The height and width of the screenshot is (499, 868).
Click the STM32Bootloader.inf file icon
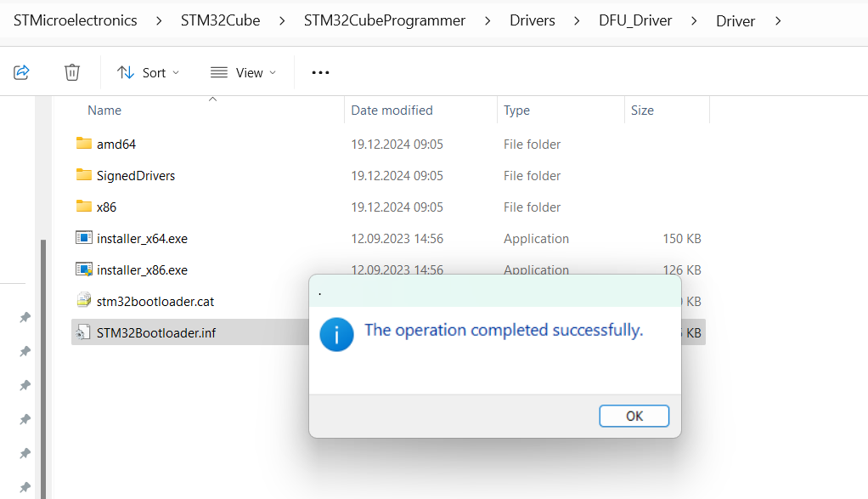pyautogui.click(x=85, y=332)
